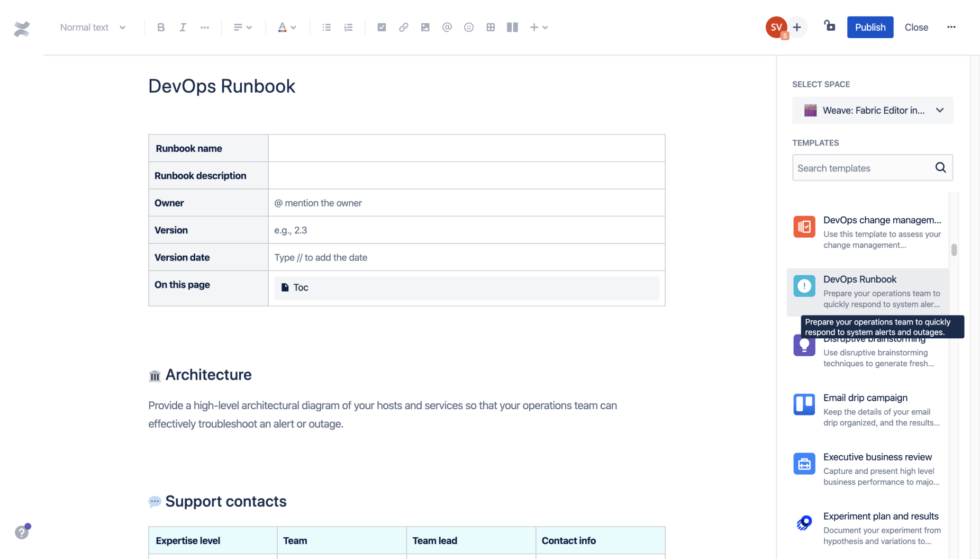Screen dimensions: 980x559
Task: Toggle the bulleted list
Action: coord(326,27)
